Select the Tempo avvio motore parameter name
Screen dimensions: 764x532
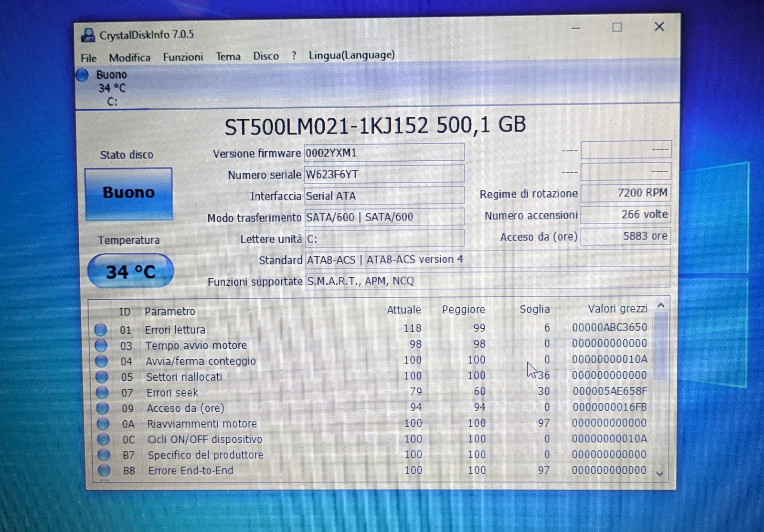point(196,345)
